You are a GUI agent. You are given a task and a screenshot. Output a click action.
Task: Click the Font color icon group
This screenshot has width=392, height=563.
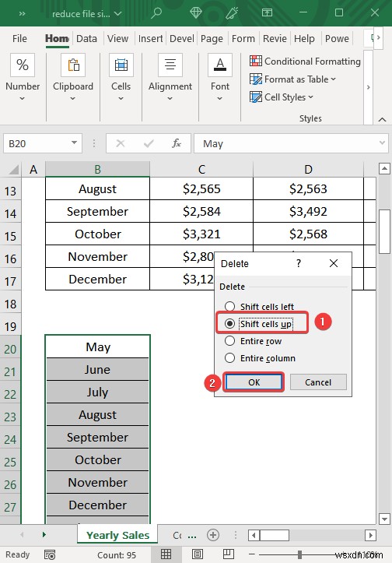pyautogui.click(x=220, y=65)
